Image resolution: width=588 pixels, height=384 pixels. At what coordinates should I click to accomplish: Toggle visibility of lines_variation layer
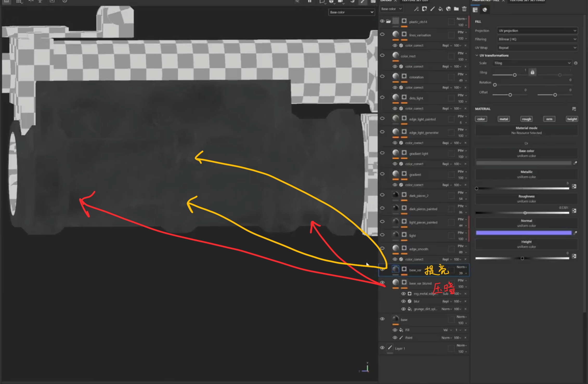tap(382, 34)
